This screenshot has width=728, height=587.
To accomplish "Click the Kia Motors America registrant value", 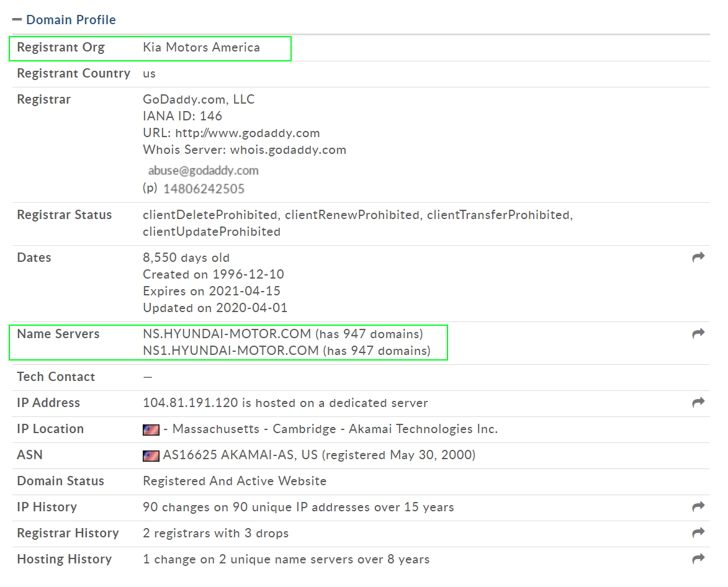I will pos(202,47).
